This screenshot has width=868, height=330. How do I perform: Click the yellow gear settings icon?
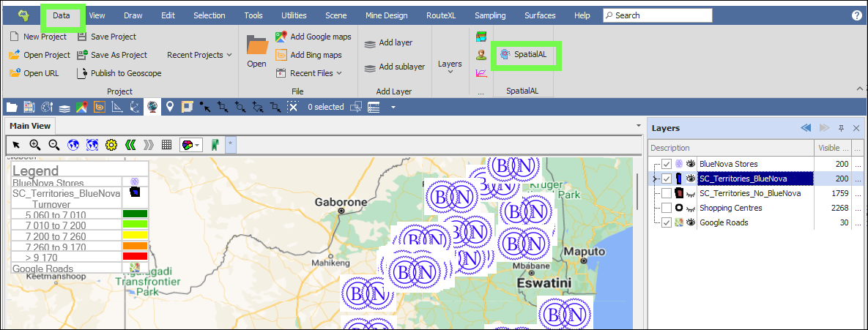tap(111, 145)
